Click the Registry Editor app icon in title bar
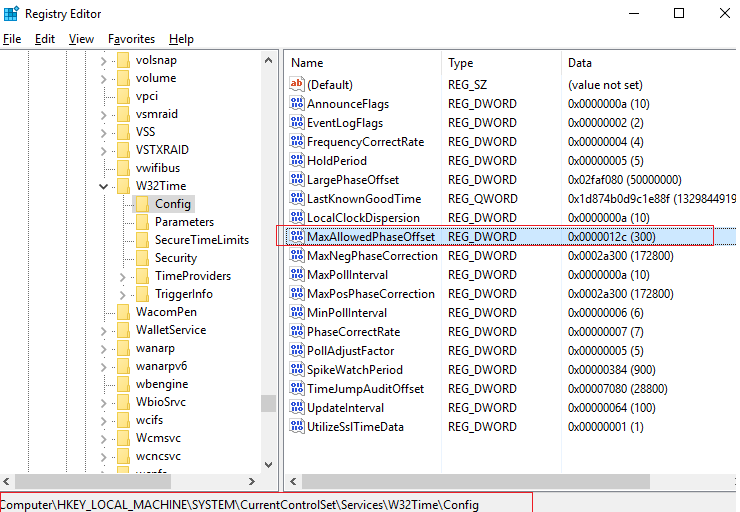 [11, 13]
